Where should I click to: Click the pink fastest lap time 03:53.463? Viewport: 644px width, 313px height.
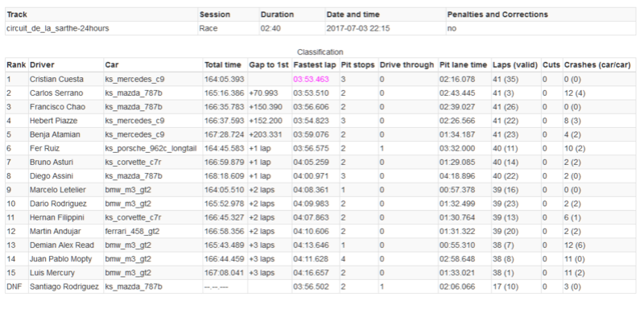tap(311, 80)
